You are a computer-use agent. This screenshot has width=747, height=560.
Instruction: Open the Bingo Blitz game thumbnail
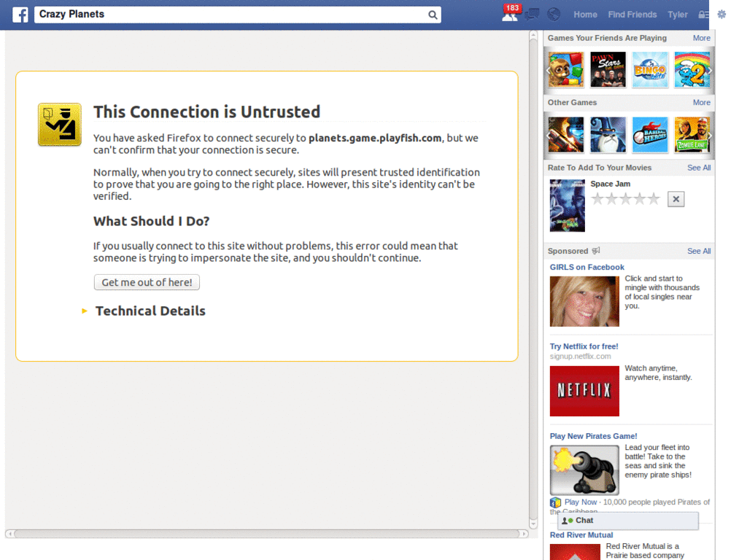pos(650,69)
